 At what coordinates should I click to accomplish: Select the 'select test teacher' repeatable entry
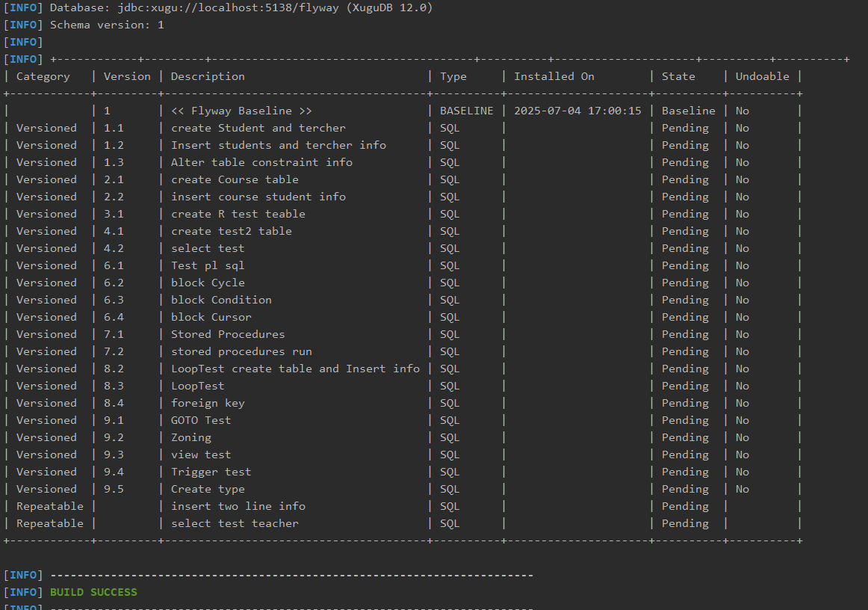[x=235, y=523]
